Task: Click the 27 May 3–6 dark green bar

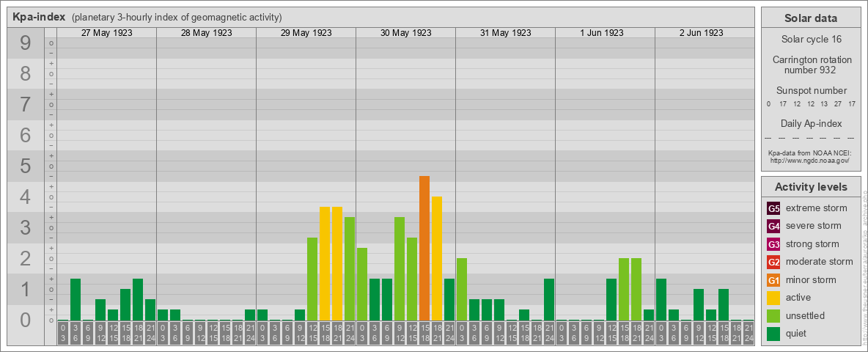Action: tap(76, 300)
